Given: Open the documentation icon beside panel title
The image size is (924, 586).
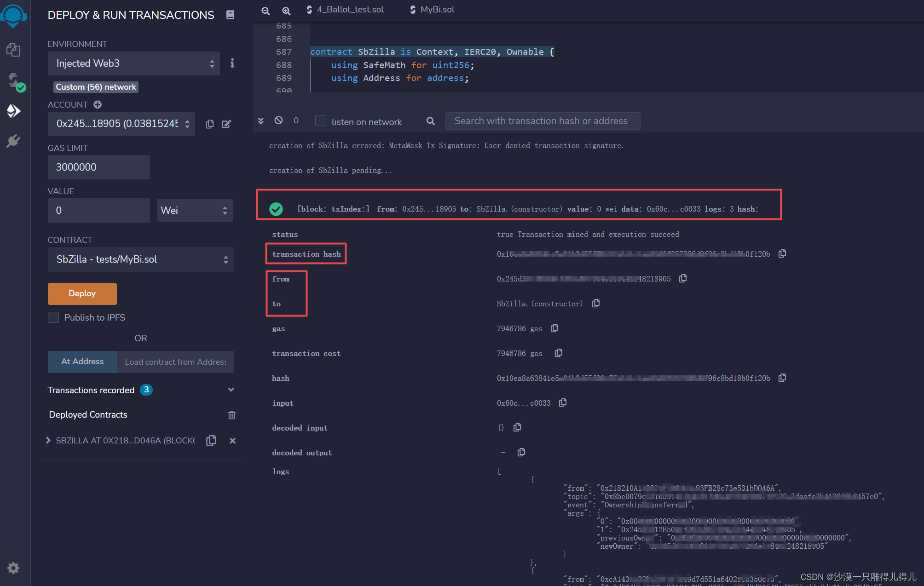Looking at the screenshot, I should pyautogui.click(x=230, y=15).
